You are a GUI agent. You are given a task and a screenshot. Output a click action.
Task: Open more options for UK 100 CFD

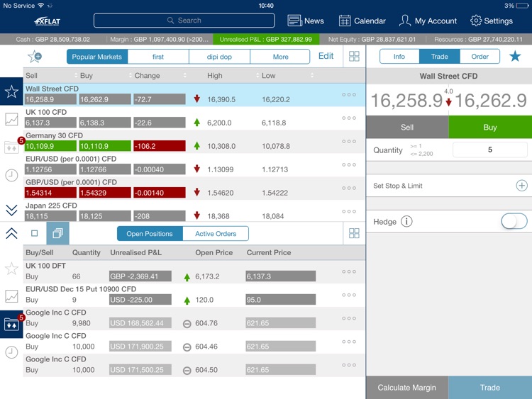click(349, 118)
